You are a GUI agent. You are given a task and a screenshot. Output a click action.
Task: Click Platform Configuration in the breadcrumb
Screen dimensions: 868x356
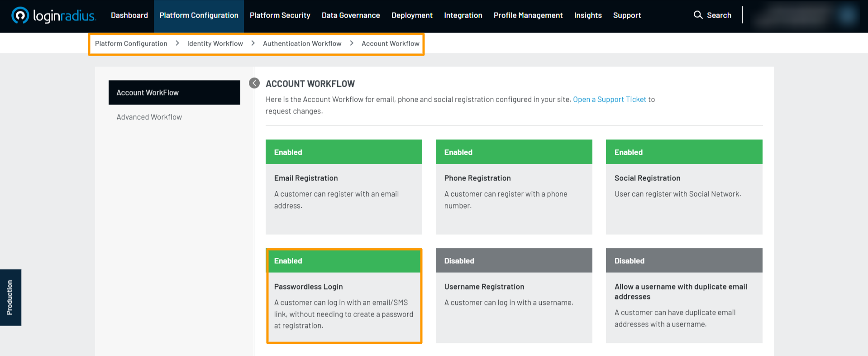(x=131, y=43)
